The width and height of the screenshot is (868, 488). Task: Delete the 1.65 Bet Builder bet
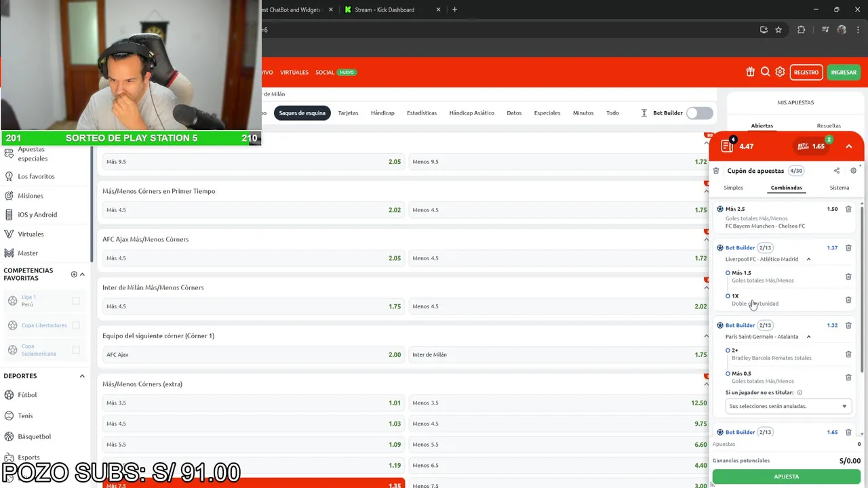click(x=848, y=432)
